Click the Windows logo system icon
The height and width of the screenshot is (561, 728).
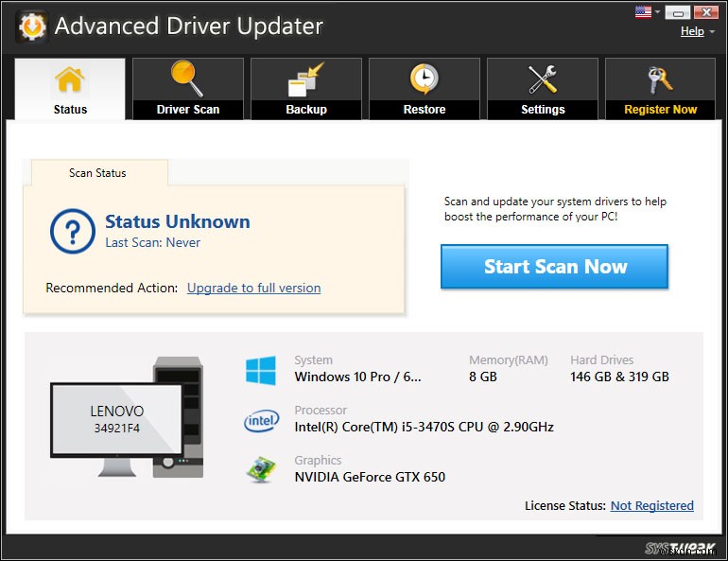tap(260, 369)
